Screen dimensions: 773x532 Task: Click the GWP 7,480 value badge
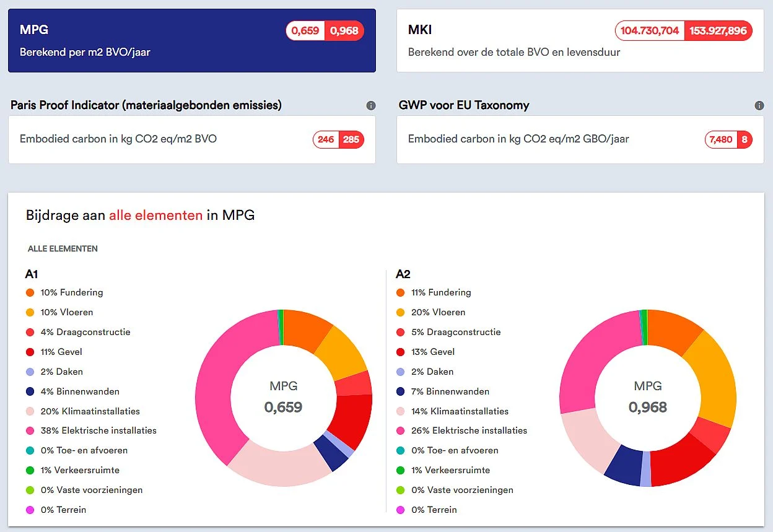721,139
